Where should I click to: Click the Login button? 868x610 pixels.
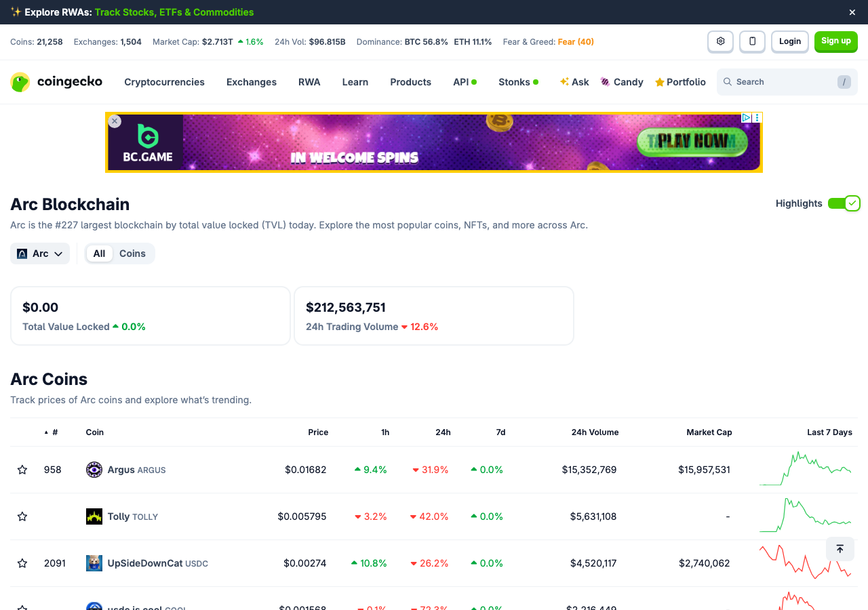pos(790,41)
